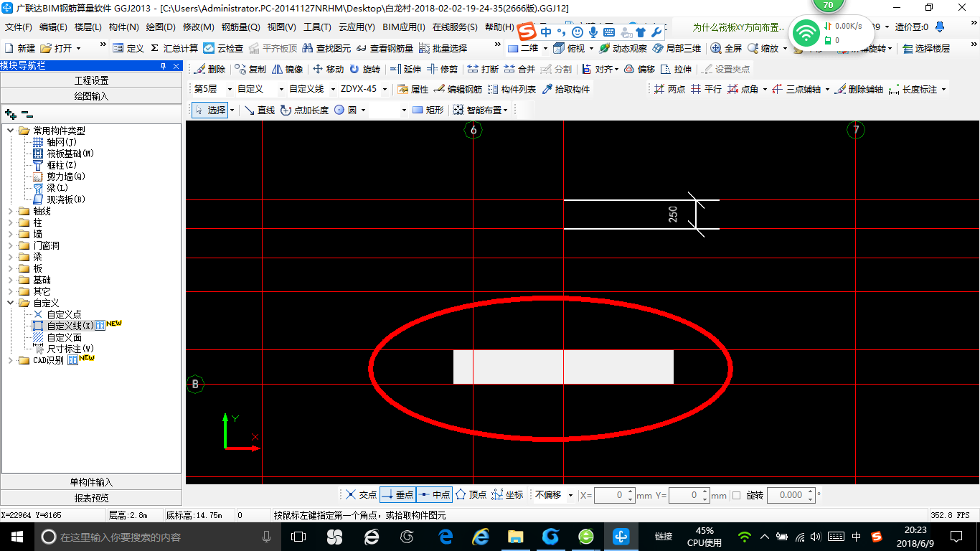Toggle 坐标 coordinate snap
980x551 pixels.
click(508, 495)
